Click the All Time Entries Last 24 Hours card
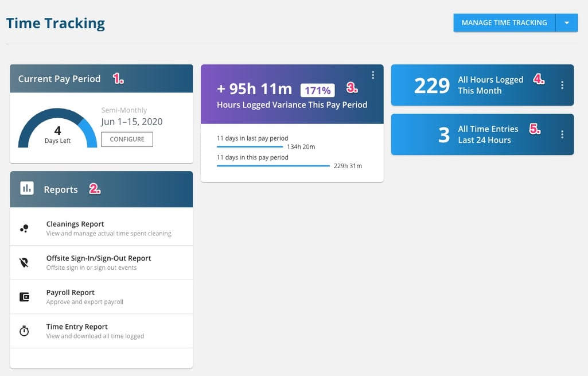This screenshot has width=588, height=376. (482, 134)
